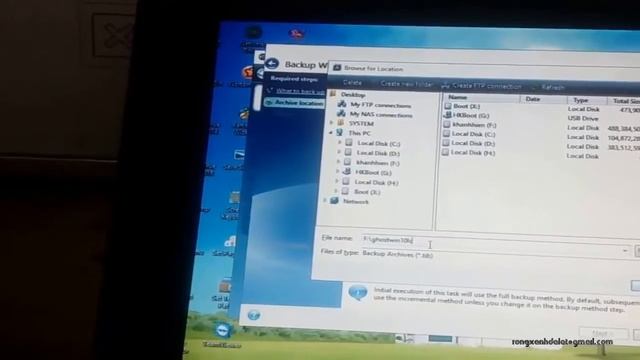
Task: Click Delete in Browse for Location toolbar
Action: pyautogui.click(x=352, y=83)
